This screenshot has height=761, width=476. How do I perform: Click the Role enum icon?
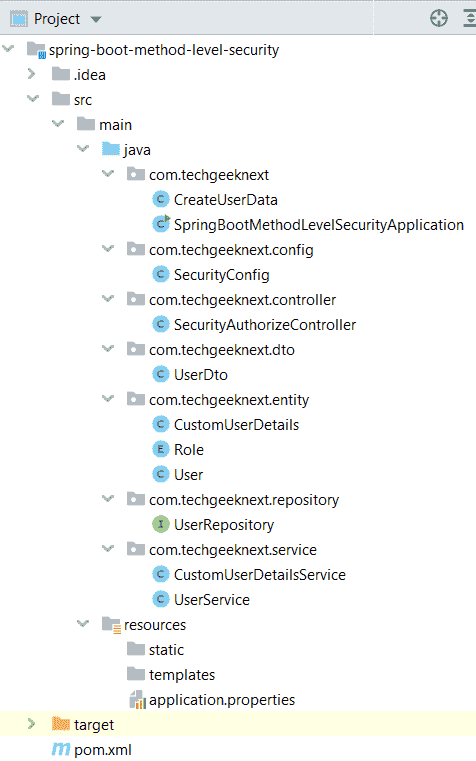(x=161, y=449)
